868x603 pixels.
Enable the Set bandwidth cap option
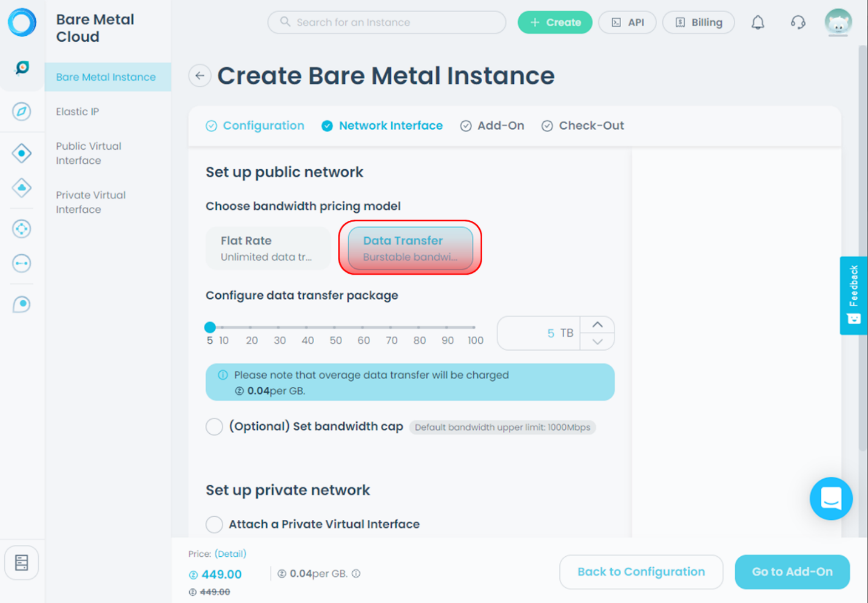click(214, 426)
